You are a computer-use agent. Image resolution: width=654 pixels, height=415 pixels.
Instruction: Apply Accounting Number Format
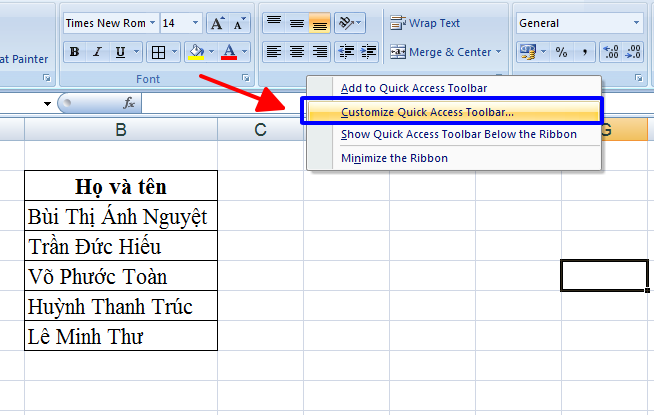[x=528, y=52]
